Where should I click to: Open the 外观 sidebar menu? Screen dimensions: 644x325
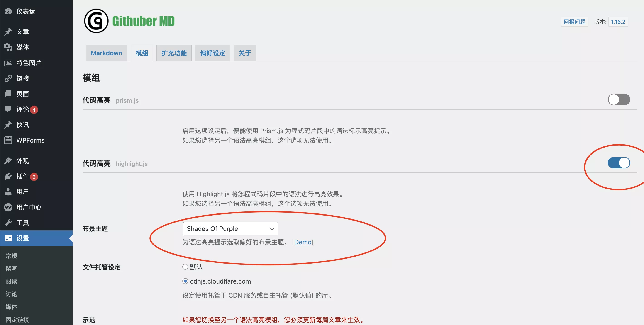click(22, 161)
